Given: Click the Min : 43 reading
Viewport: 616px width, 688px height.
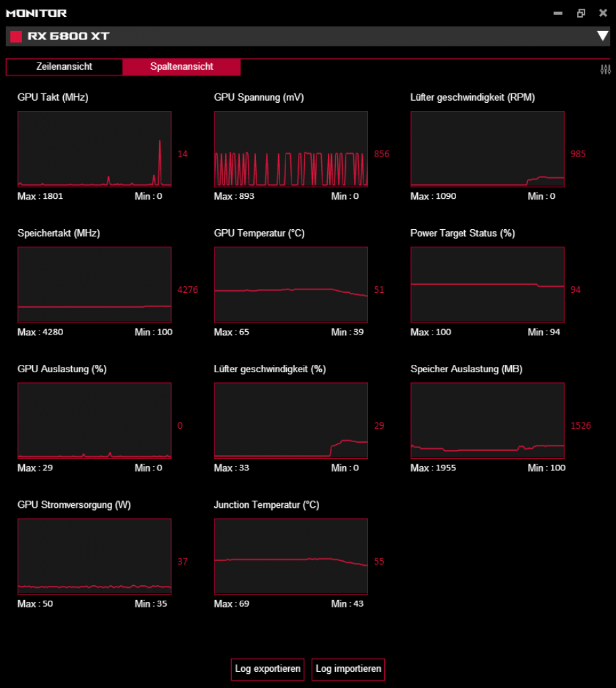Looking at the screenshot, I should click(347, 604).
